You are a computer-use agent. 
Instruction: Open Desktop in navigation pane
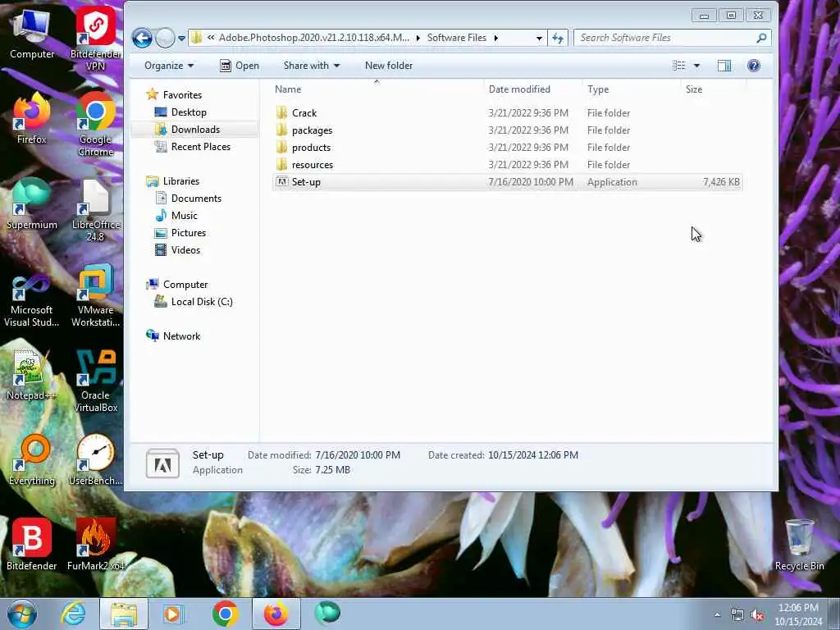click(x=180, y=112)
